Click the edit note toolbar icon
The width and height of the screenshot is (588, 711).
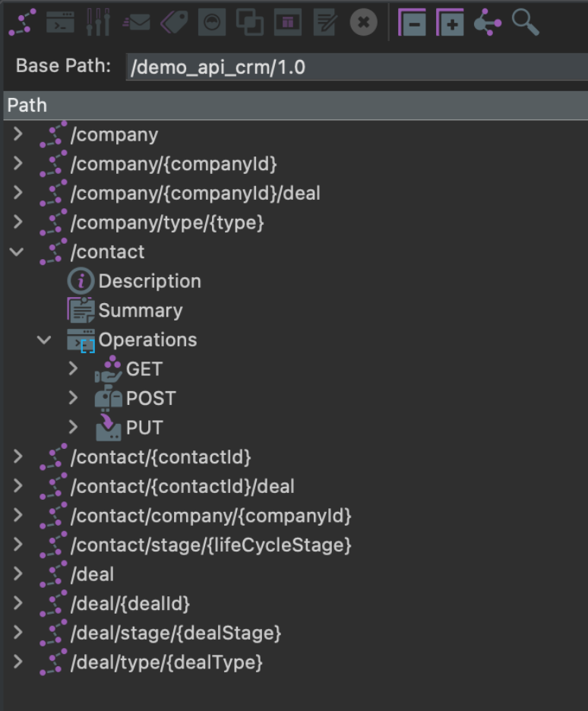point(325,23)
